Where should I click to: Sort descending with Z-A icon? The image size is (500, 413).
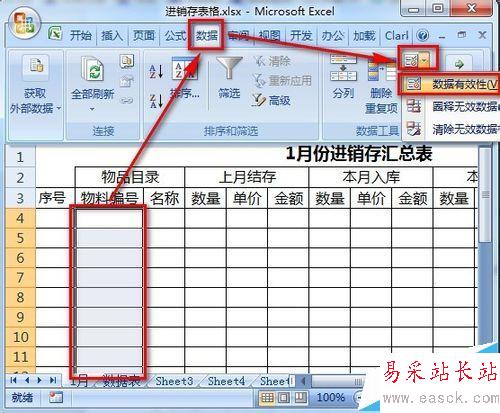(x=156, y=101)
